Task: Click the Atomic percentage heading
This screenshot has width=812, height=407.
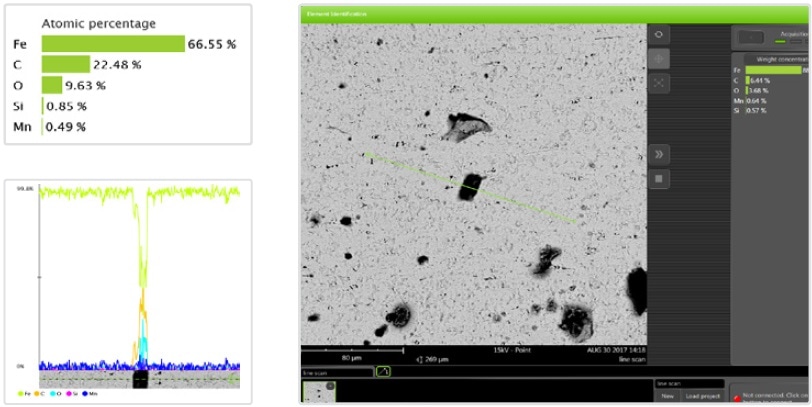Action: [x=98, y=24]
